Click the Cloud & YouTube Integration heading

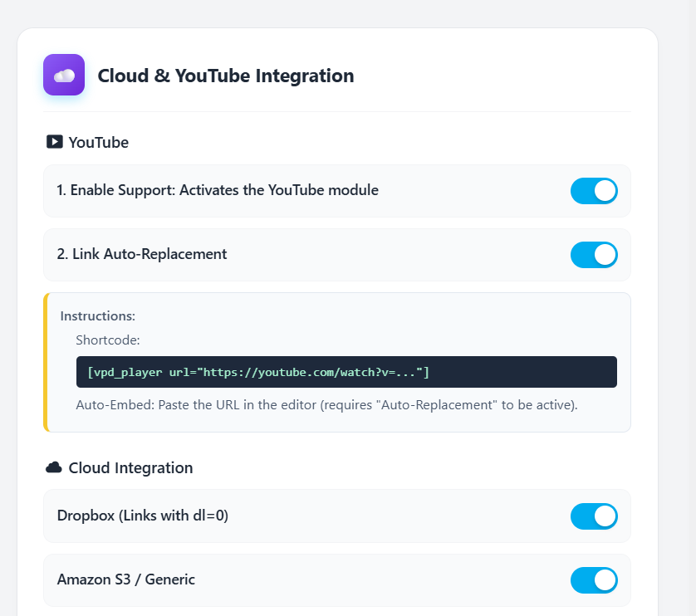(x=226, y=76)
